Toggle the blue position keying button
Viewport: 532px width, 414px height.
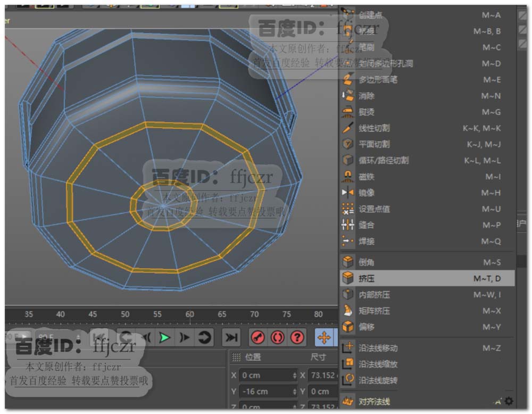click(325, 338)
